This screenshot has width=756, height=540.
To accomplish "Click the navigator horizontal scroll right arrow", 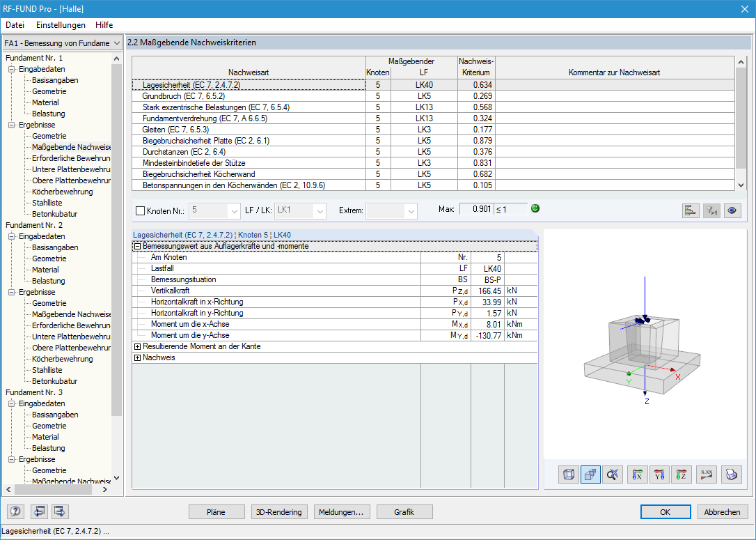I will pos(105,489).
